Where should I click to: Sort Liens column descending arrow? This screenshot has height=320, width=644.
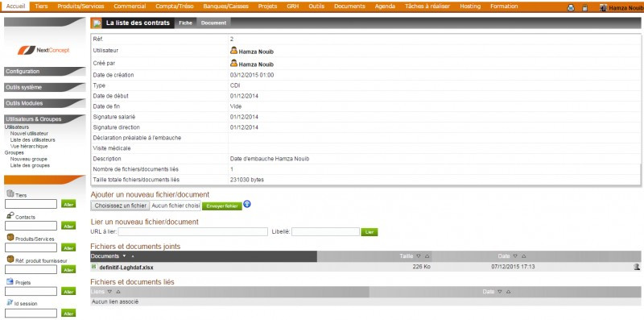tap(109, 292)
